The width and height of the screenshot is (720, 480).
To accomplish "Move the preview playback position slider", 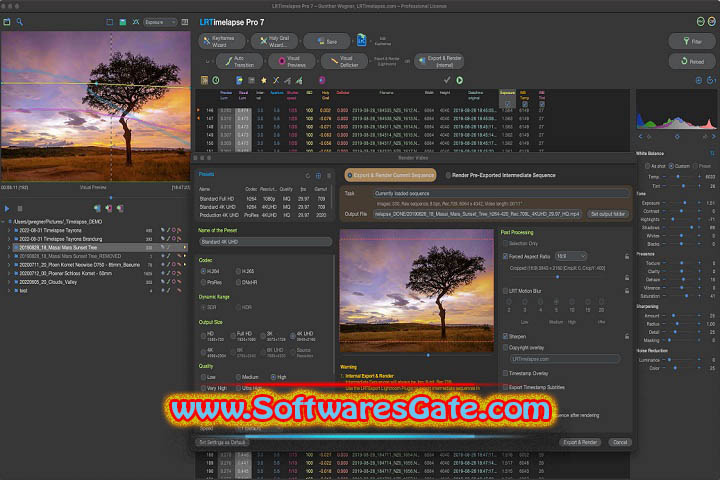I will (x=111, y=198).
